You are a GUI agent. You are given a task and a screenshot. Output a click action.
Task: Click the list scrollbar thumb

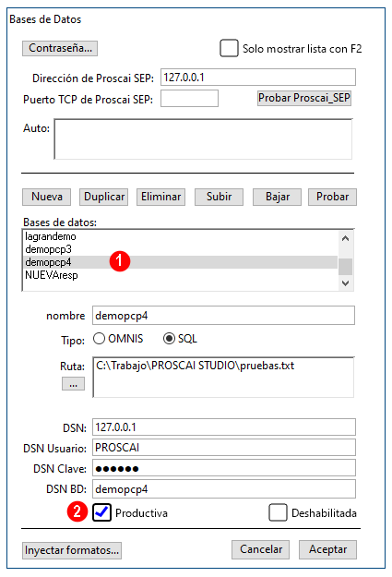(x=345, y=267)
